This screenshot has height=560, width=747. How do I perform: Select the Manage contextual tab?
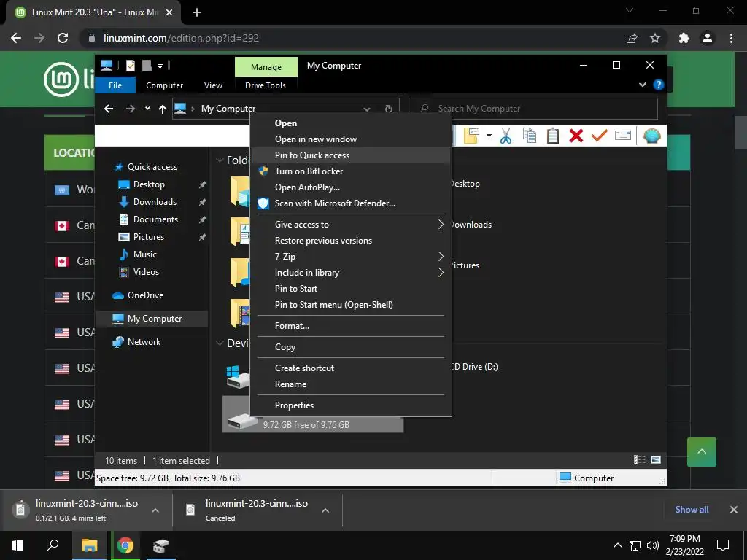click(266, 67)
